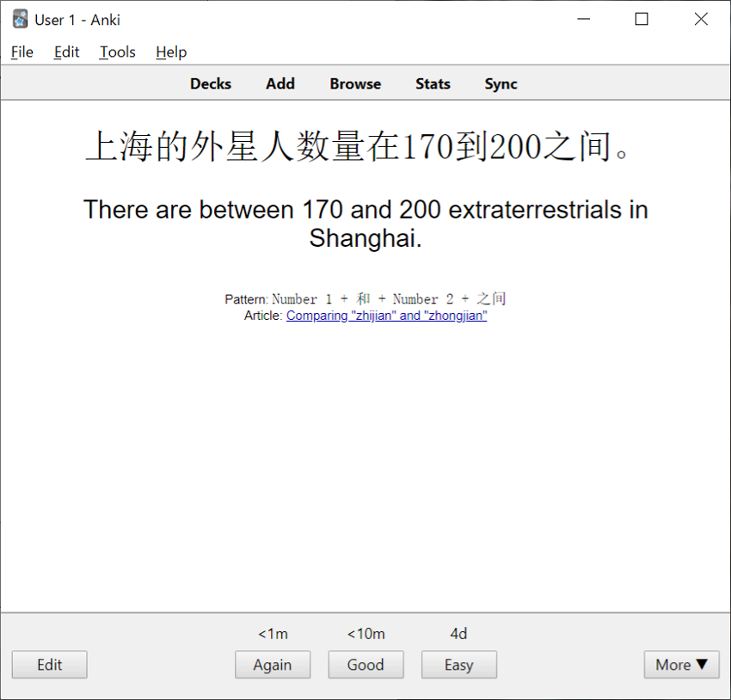Minimize the Anki window
731x700 pixels.
[x=584, y=19]
